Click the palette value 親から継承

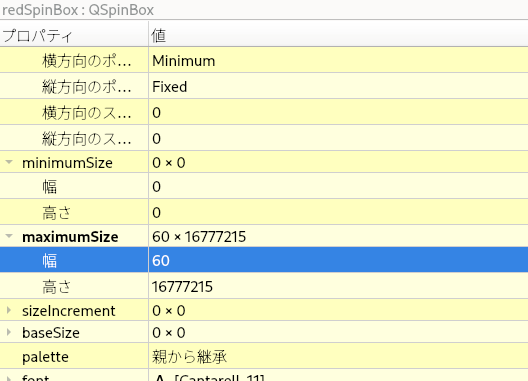[x=190, y=356]
